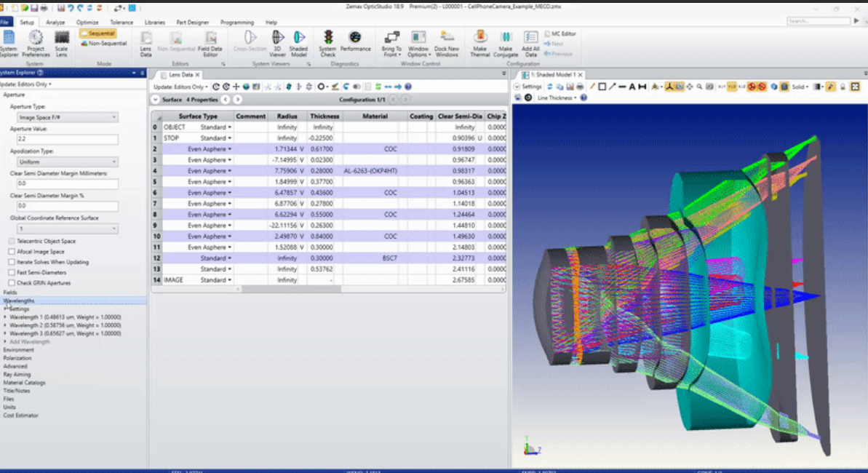This screenshot has width=868, height=473.
Task: Expand the Shaded Model Settings panel
Action: coord(517,87)
